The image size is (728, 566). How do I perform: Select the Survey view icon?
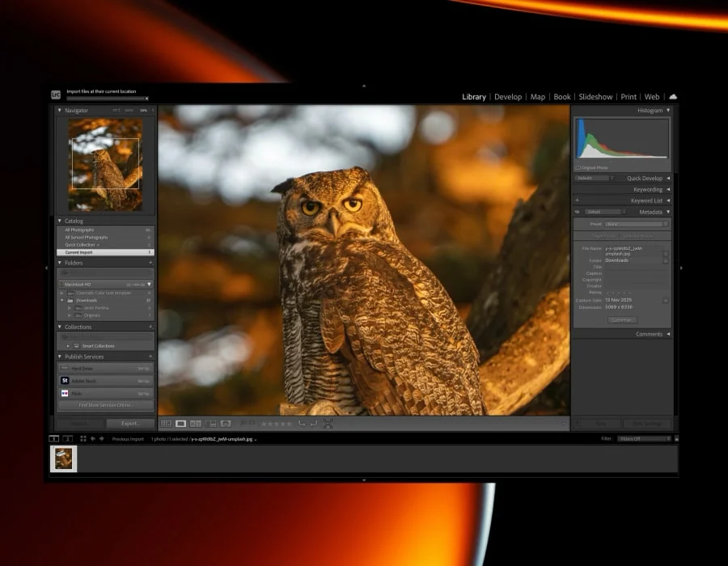click(x=210, y=423)
